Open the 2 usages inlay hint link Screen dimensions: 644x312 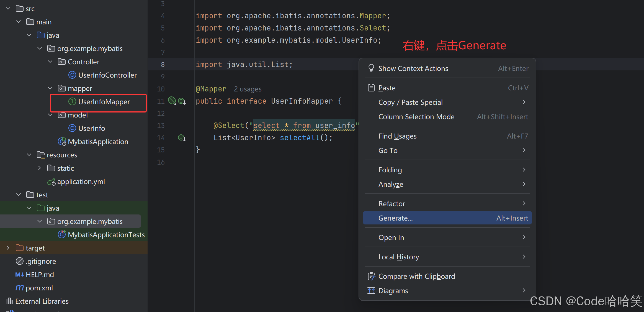[248, 89]
